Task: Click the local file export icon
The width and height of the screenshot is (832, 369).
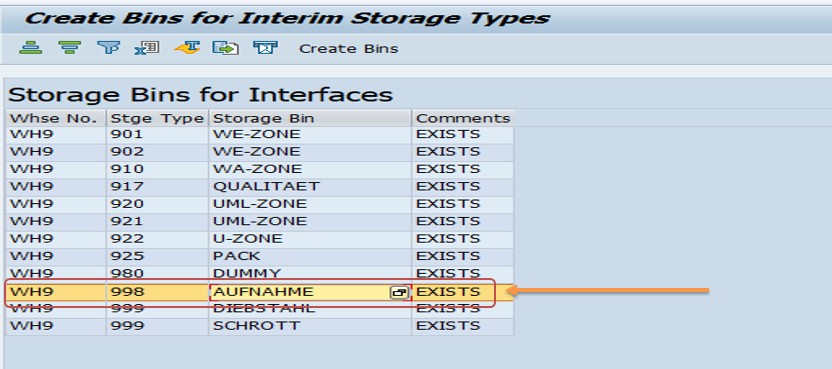Action: 226,48
